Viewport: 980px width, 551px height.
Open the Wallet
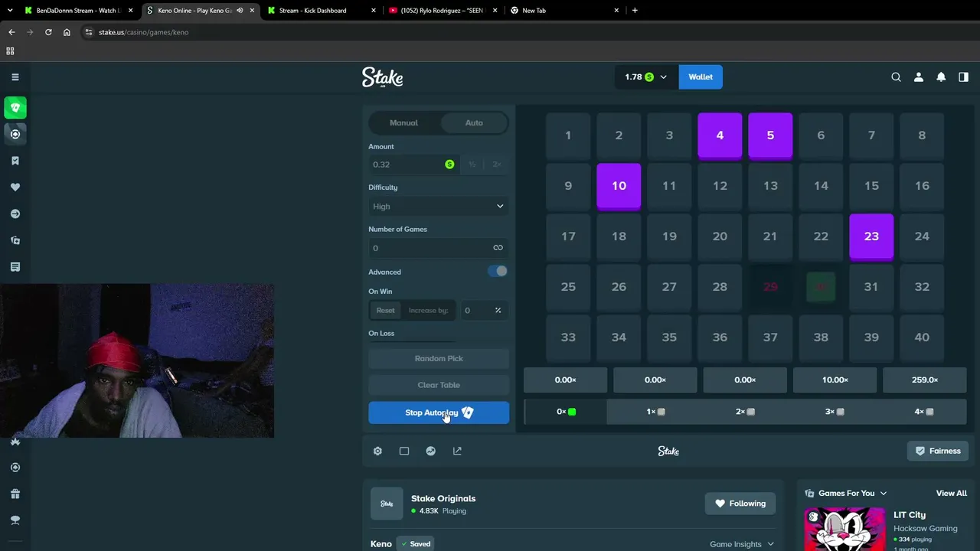[x=701, y=77]
